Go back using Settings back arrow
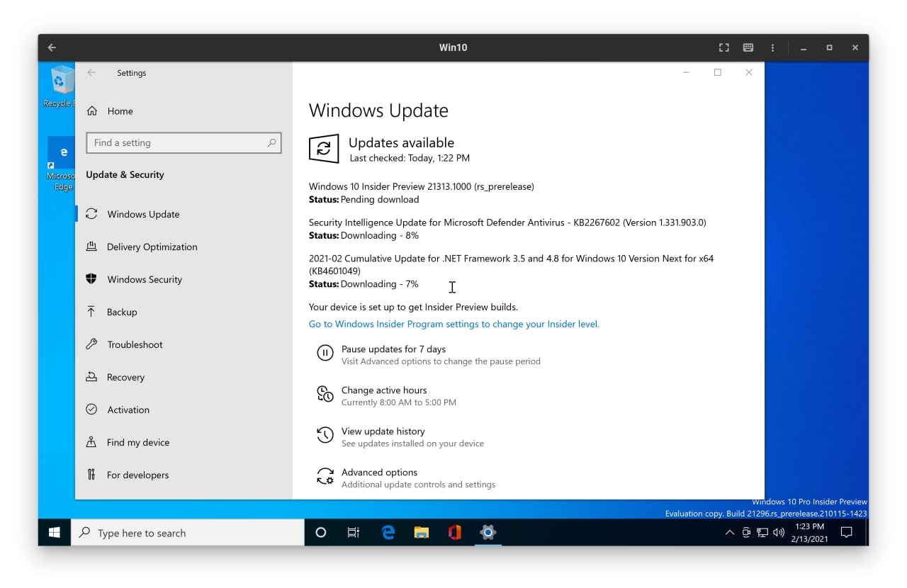The image size is (907, 588). point(91,72)
